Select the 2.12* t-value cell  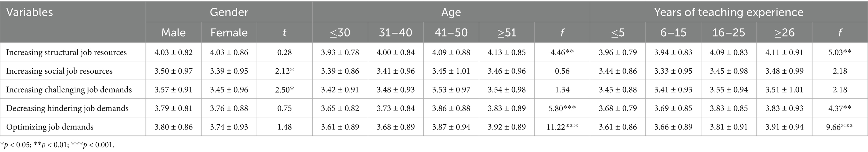(284, 71)
